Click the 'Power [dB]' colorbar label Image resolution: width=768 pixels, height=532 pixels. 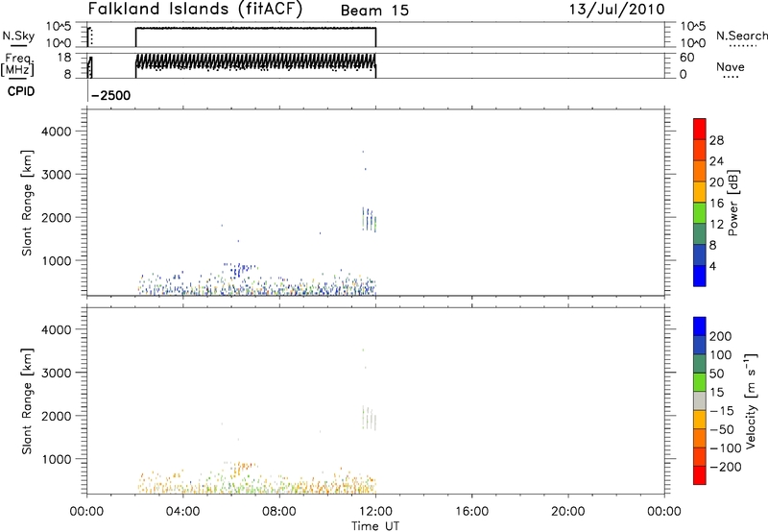tap(733, 203)
